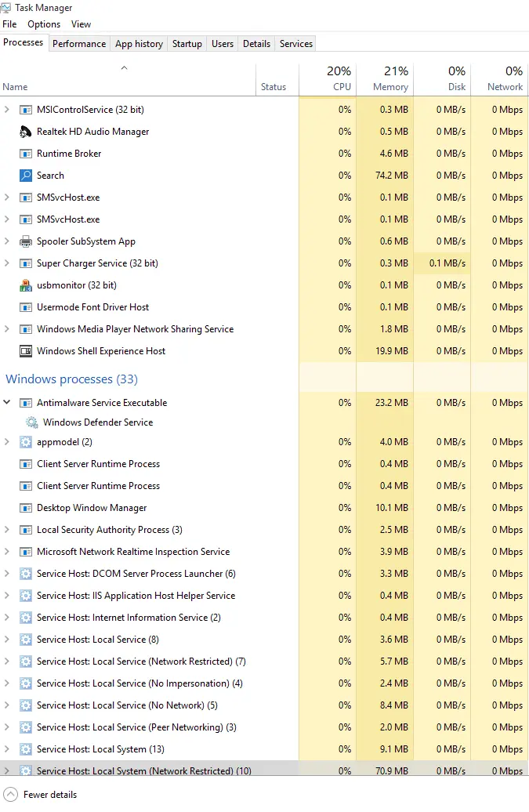This screenshot has width=529, height=812.
Task: Open the Options menu
Action: [x=44, y=24]
